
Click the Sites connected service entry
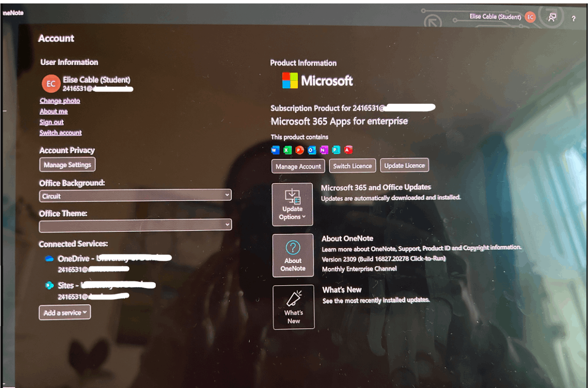pos(100,290)
